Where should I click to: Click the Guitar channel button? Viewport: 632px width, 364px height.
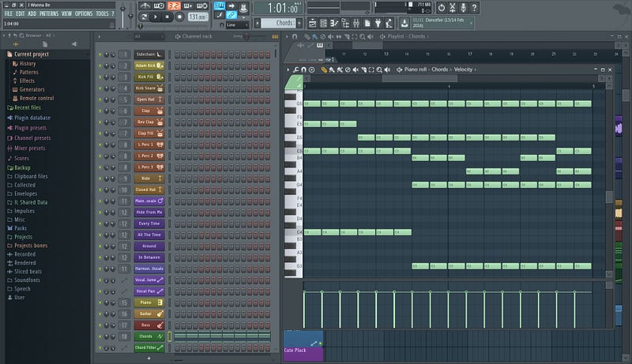(x=149, y=313)
